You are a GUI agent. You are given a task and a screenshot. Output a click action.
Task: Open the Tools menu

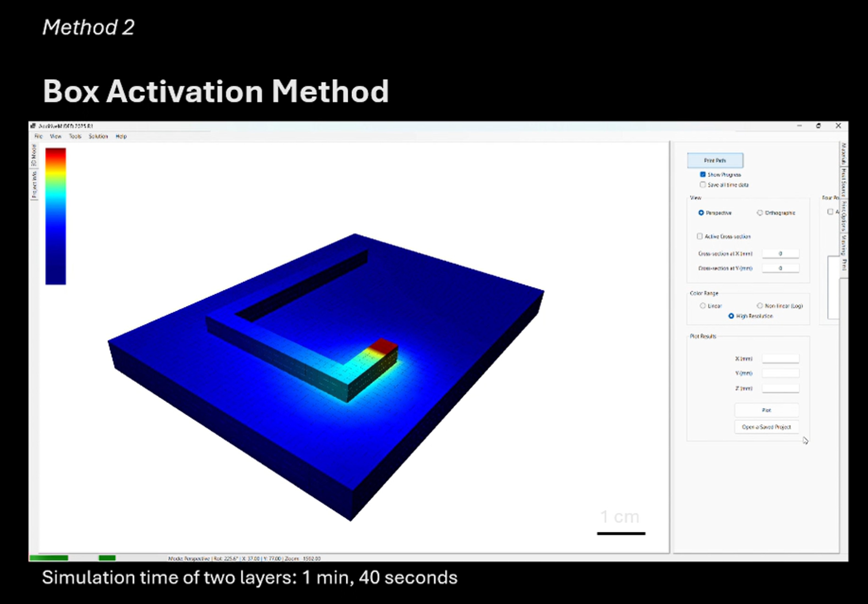[75, 136]
